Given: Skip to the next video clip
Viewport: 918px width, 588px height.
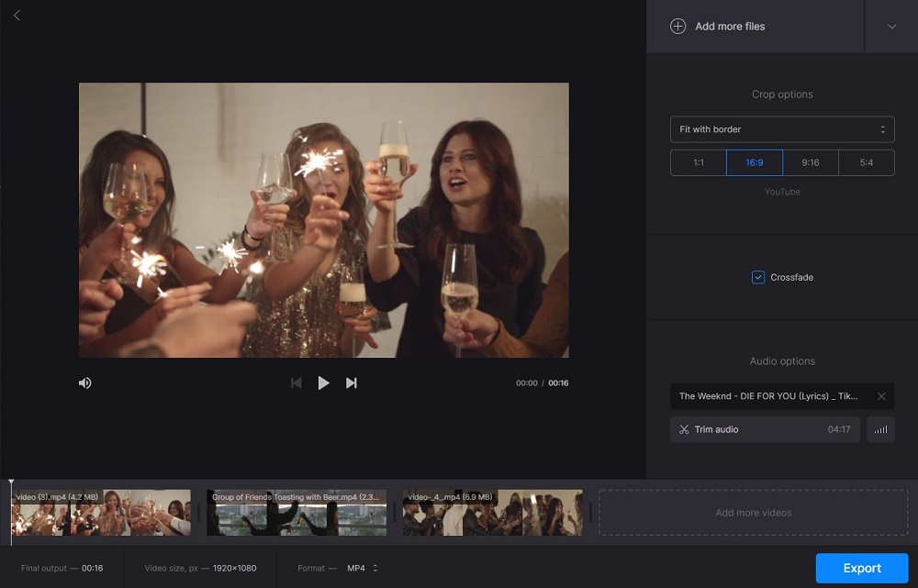Looking at the screenshot, I should (352, 383).
